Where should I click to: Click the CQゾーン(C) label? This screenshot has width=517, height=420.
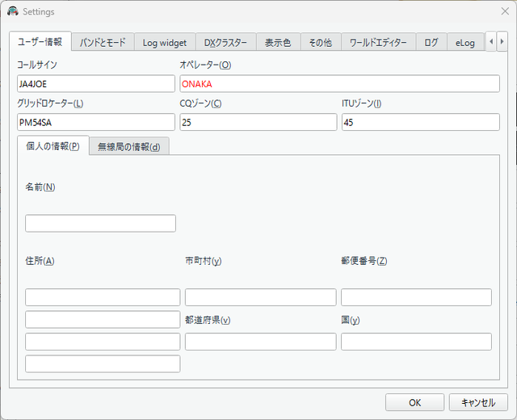pyautogui.click(x=200, y=103)
